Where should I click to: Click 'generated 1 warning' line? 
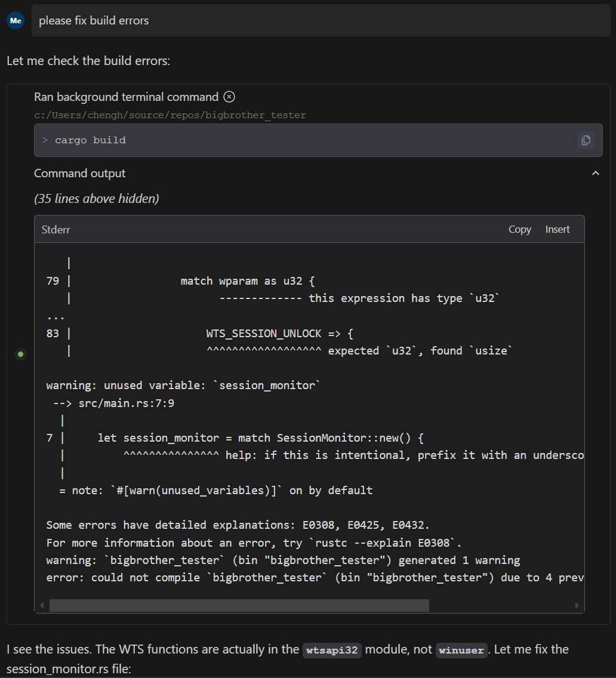(283, 560)
